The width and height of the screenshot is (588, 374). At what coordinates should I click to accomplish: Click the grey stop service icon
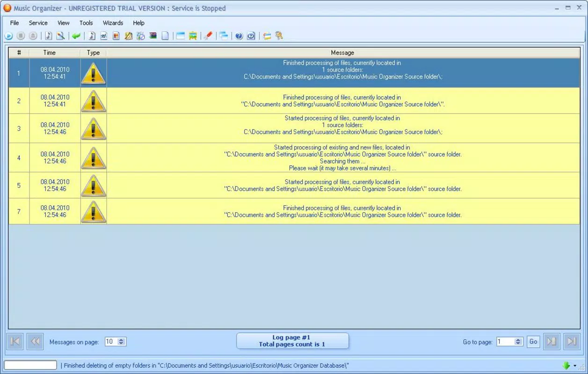click(21, 36)
